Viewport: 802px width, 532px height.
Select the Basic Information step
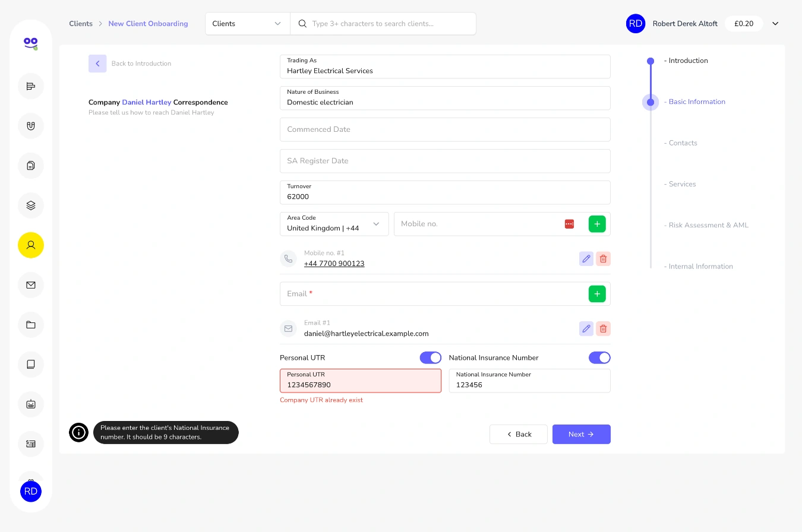(694, 102)
